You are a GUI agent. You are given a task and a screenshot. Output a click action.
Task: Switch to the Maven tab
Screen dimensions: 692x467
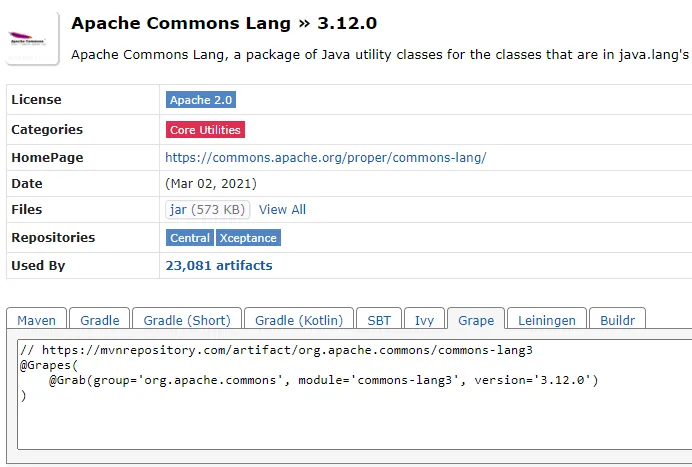[37, 320]
